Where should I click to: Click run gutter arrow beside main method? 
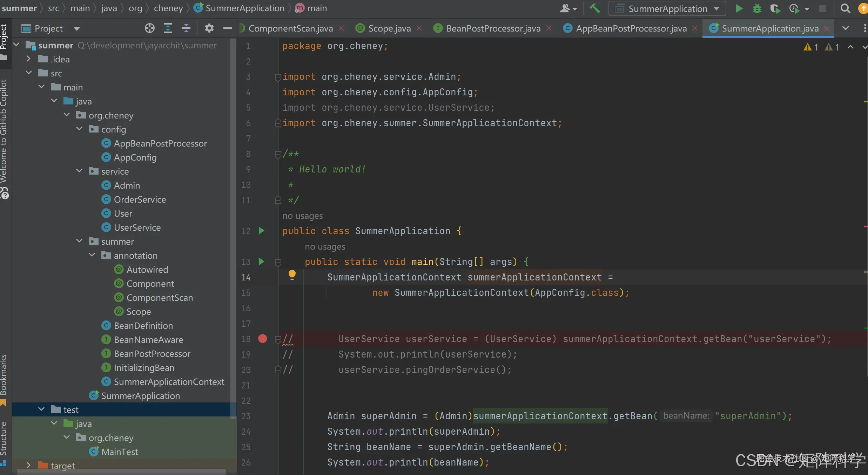[261, 262]
